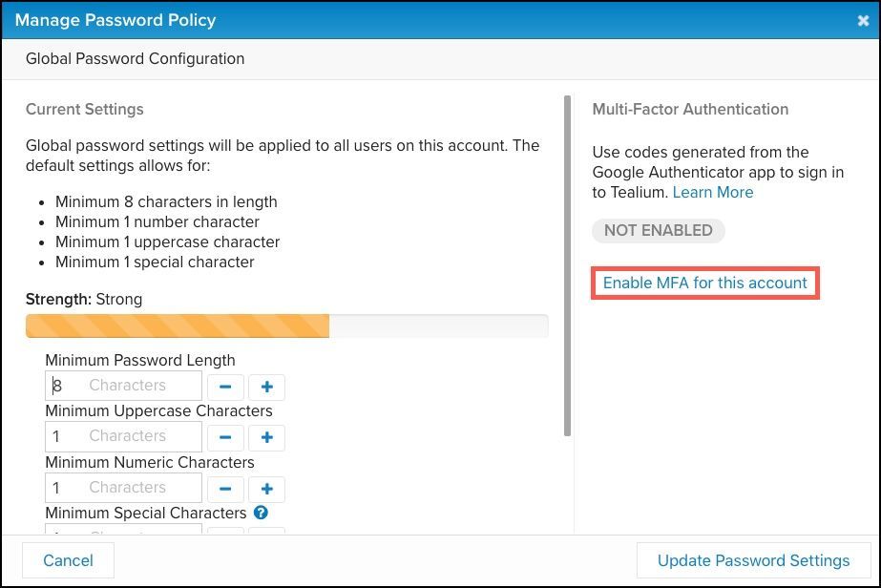The width and height of the screenshot is (881, 588).
Task: Click Enable MFA for this account link
Action: [x=705, y=283]
